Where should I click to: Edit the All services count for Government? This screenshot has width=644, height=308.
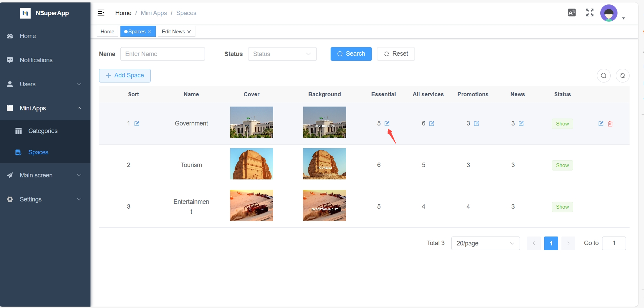tap(432, 123)
